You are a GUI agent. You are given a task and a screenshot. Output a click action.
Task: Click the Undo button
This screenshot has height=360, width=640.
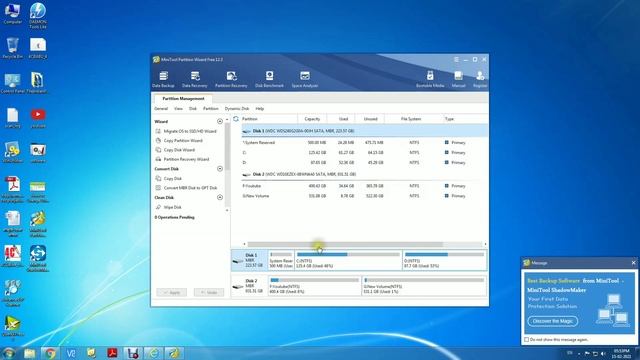pyautogui.click(x=209, y=293)
